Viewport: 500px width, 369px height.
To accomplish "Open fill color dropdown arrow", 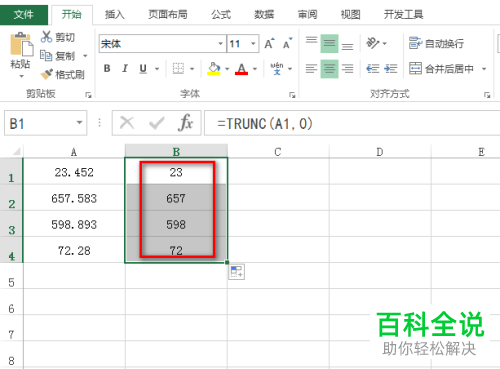I will [227, 69].
